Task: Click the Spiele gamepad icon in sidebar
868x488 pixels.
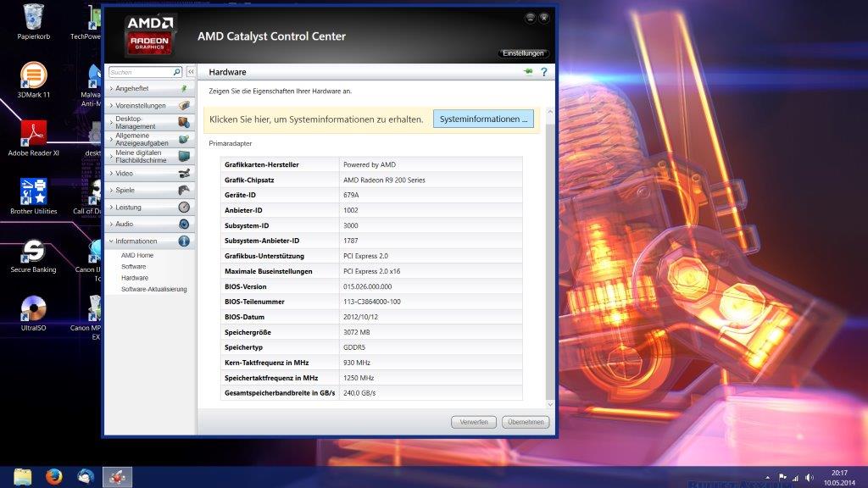Action: click(x=184, y=191)
